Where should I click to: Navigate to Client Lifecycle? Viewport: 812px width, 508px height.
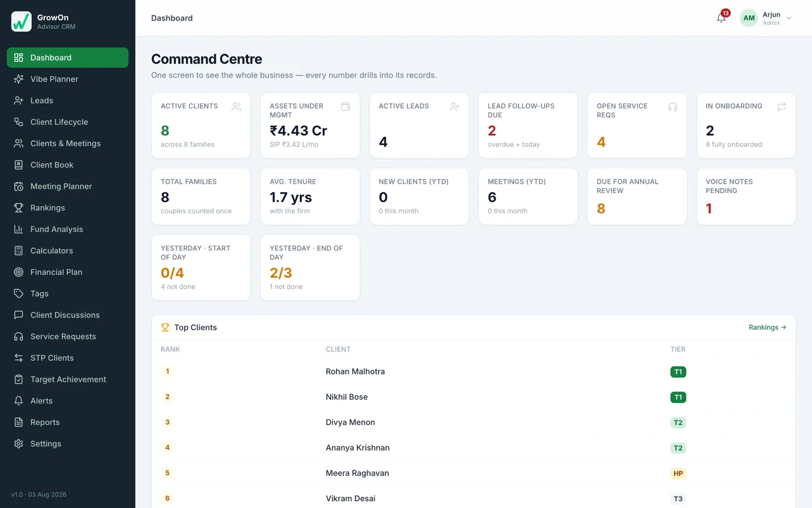(x=67, y=122)
